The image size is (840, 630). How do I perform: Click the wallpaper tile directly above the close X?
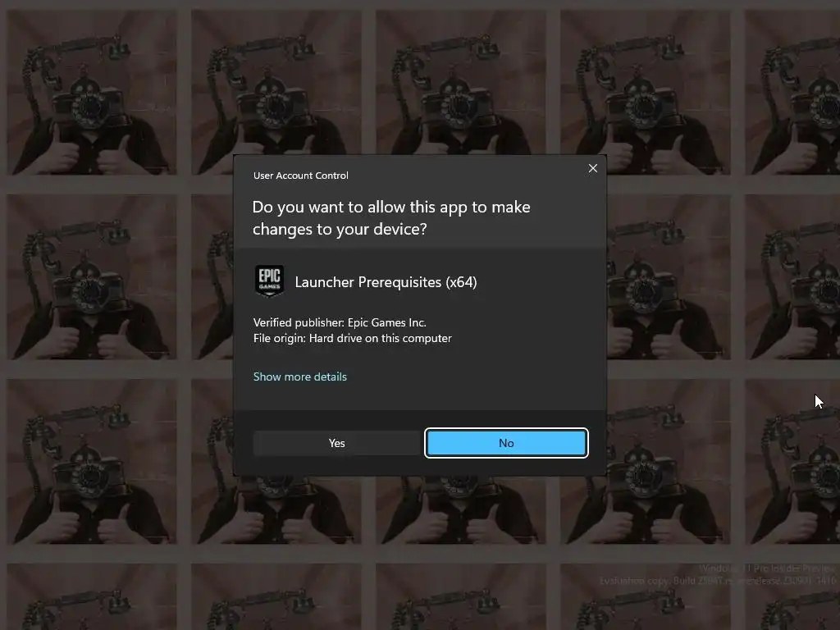645,92
